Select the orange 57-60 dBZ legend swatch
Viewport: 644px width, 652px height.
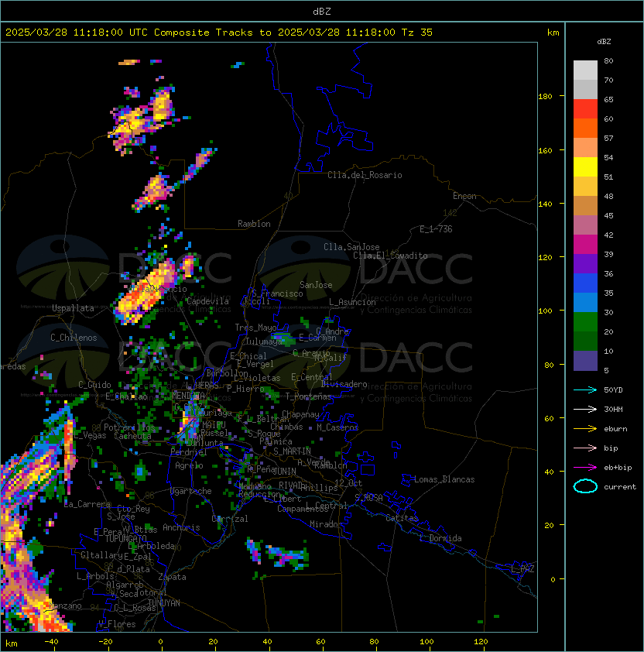(585, 128)
